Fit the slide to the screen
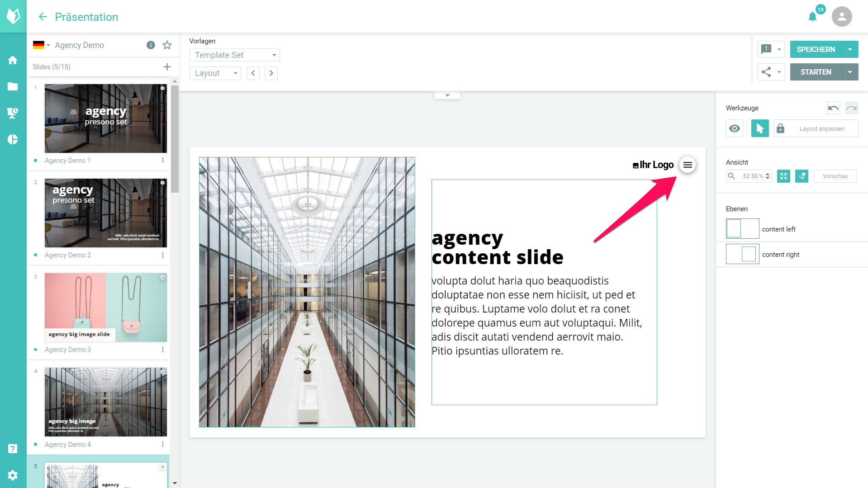868x488 pixels. point(783,176)
